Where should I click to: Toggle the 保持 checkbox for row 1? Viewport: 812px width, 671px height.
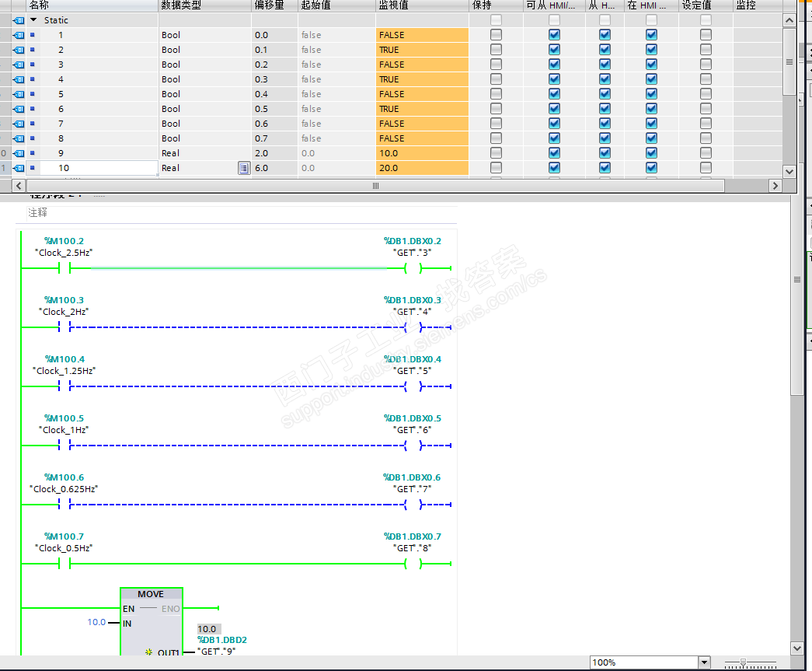(x=496, y=35)
